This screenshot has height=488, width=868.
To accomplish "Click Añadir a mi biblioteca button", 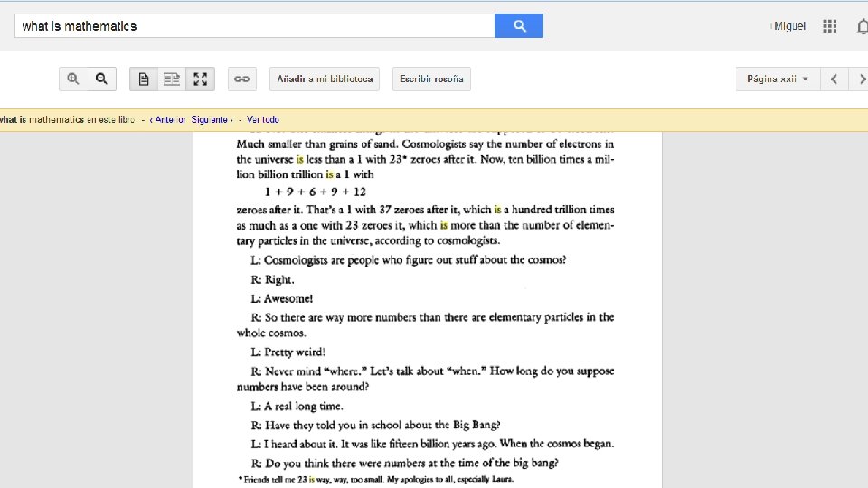I will coord(325,80).
